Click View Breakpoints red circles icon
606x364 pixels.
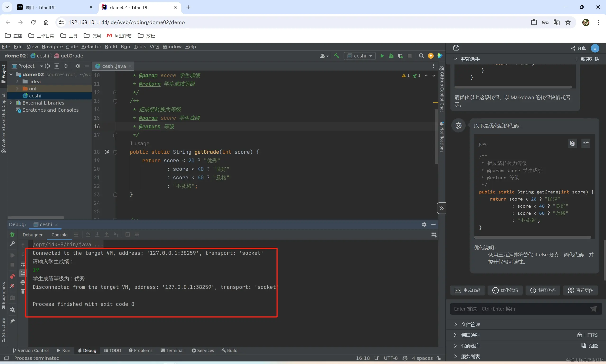point(12,276)
